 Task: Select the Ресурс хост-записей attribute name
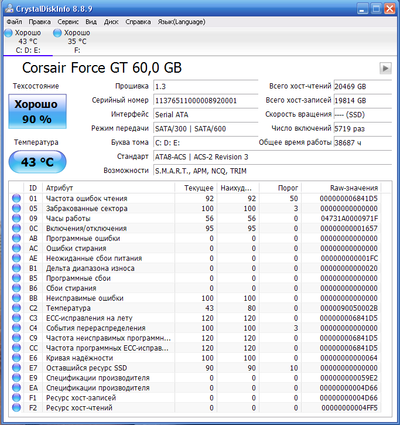81,398
